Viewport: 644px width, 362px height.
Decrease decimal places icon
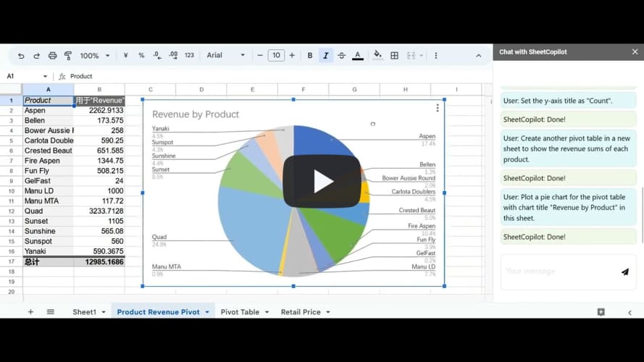(x=157, y=56)
